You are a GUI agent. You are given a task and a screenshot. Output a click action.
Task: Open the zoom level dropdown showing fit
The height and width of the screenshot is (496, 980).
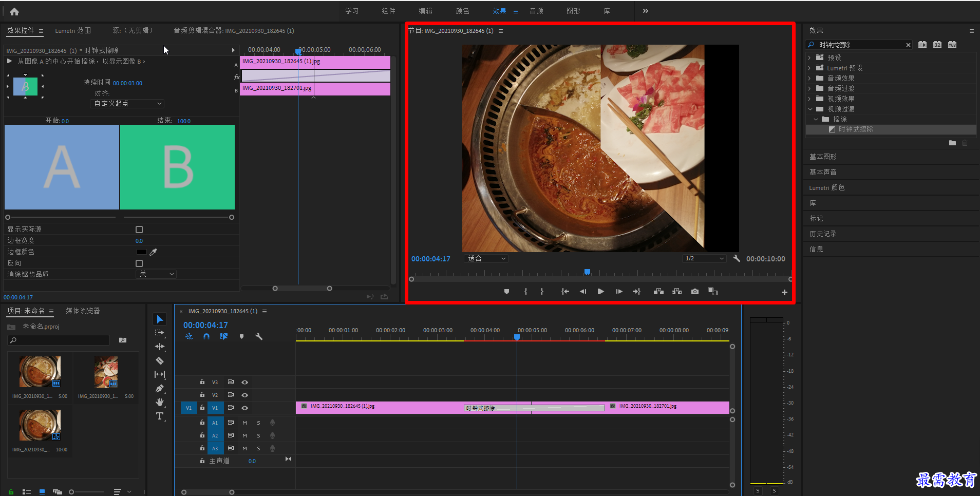485,259
